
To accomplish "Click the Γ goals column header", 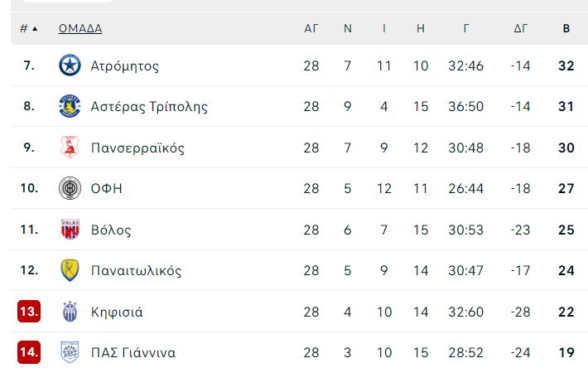I will (x=465, y=28).
